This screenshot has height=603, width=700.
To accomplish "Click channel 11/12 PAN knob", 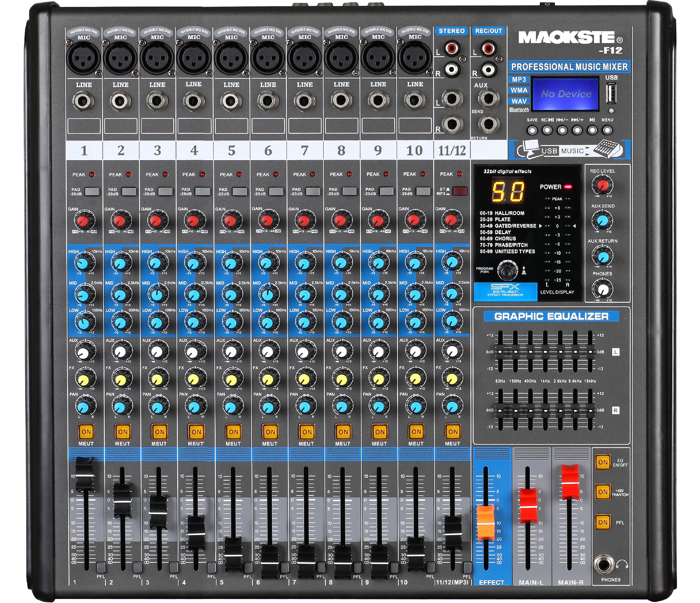I will click(x=452, y=406).
